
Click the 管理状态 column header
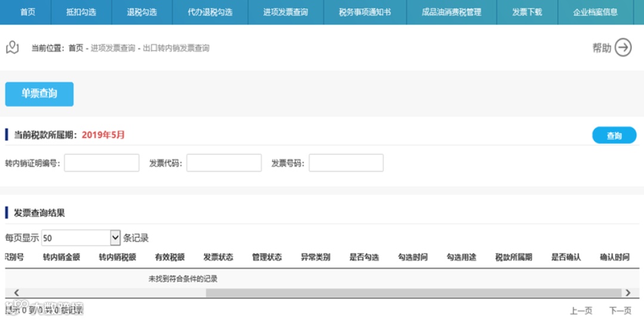267,257
